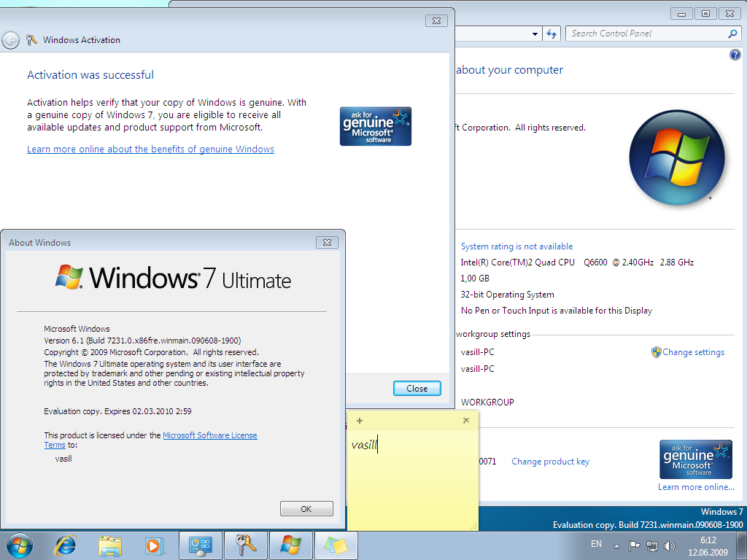Click Change settings shield link

click(688, 352)
